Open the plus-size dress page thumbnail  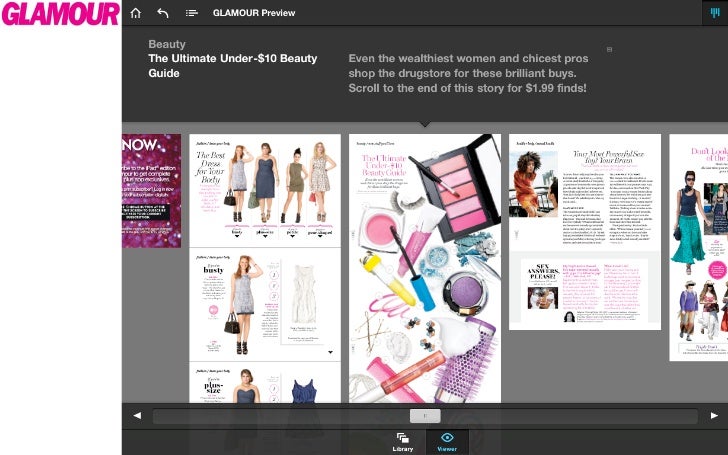(265, 383)
